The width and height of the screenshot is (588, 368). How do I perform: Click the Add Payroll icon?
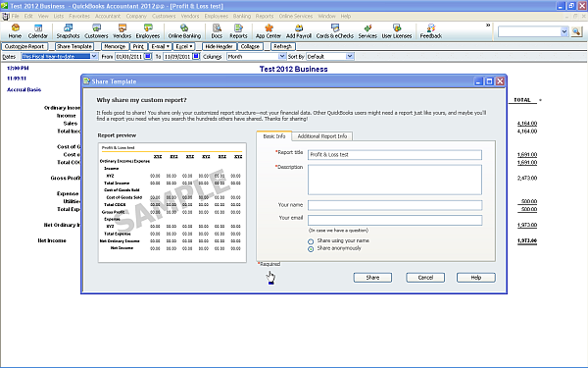(299, 31)
